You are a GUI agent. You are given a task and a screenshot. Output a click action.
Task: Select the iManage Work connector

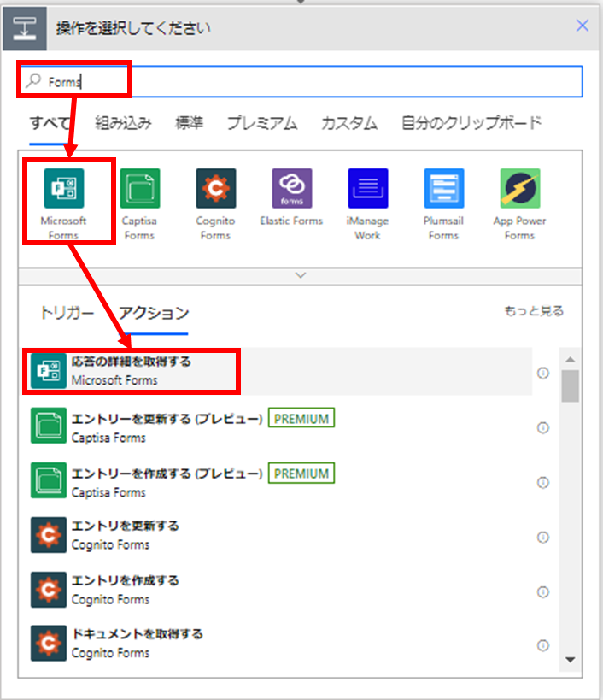(368, 188)
